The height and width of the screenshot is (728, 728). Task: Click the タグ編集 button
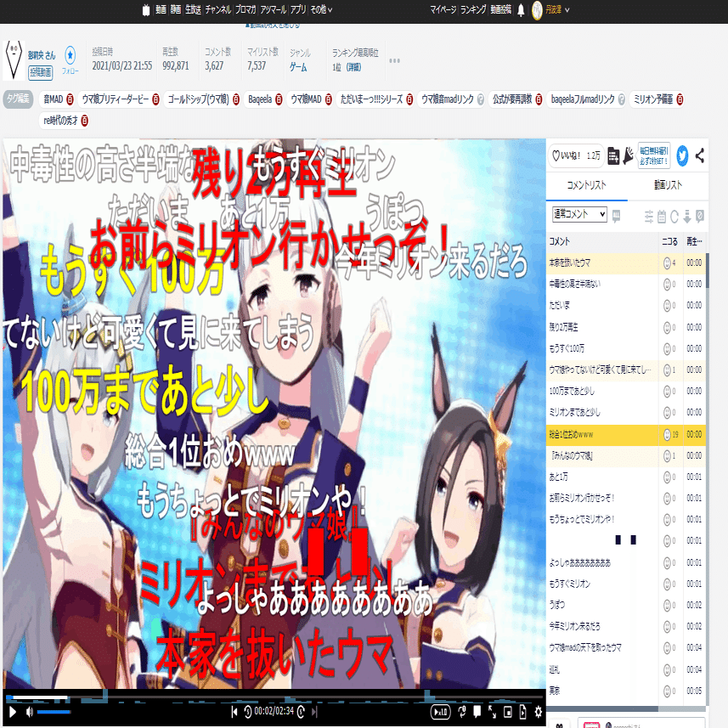coord(18,99)
